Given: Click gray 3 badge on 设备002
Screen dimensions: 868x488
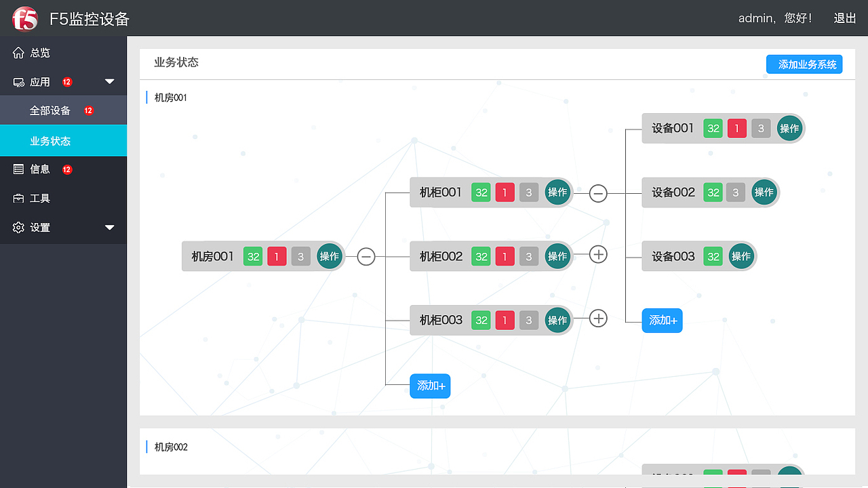Looking at the screenshot, I should pos(736,192).
